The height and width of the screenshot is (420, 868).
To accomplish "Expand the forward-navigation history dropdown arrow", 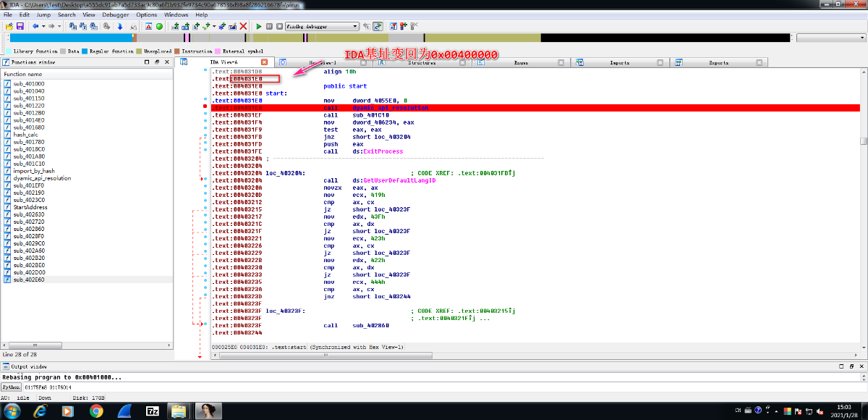I will tap(59, 26).
